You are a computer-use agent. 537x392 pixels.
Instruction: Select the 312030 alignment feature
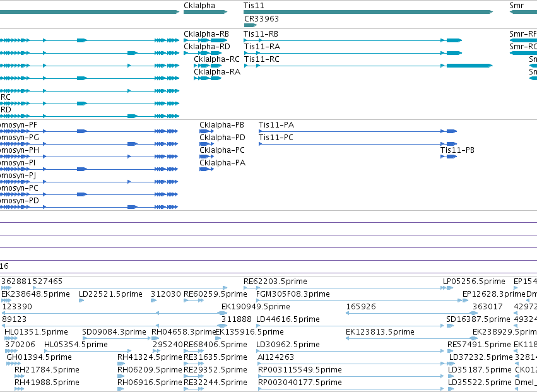point(154,300)
